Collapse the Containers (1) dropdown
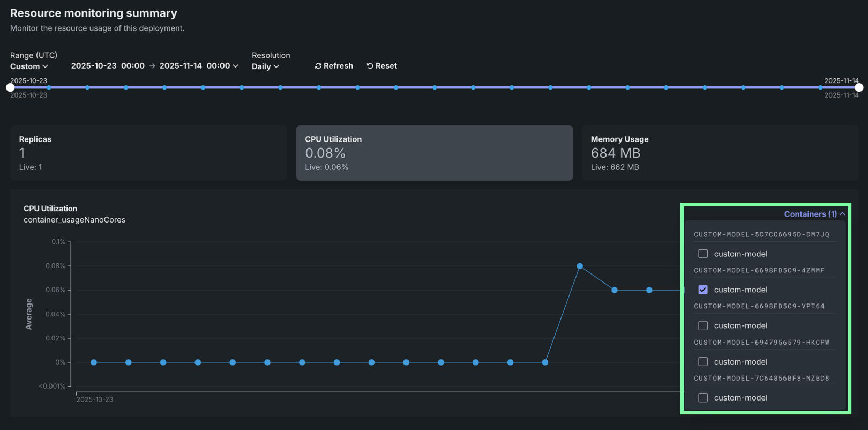This screenshot has height=430, width=868. pos(814,214)
